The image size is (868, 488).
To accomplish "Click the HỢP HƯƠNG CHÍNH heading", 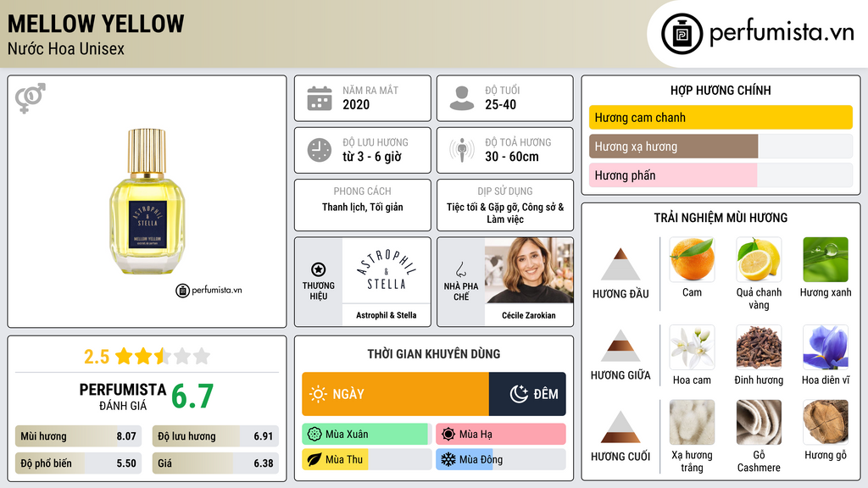I will [x=721, y=90].
